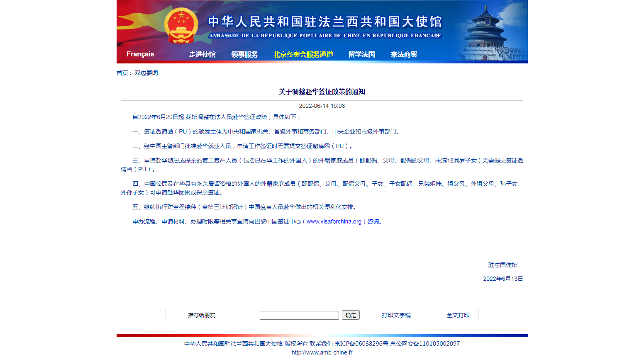Open the 领事服务 menu

click(244, 54)
